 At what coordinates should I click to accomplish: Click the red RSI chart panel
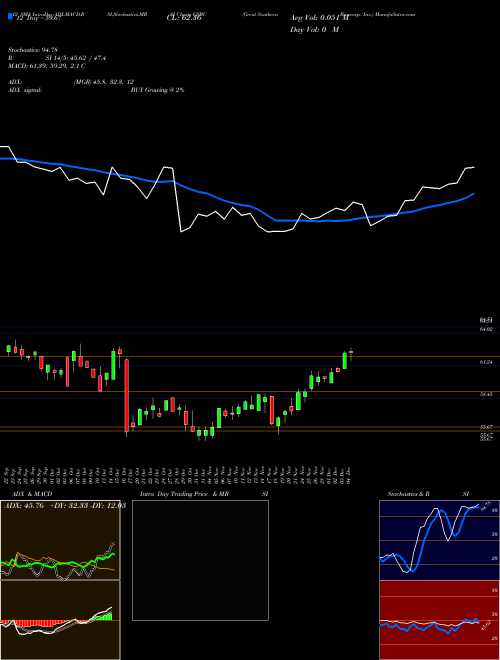439,620
